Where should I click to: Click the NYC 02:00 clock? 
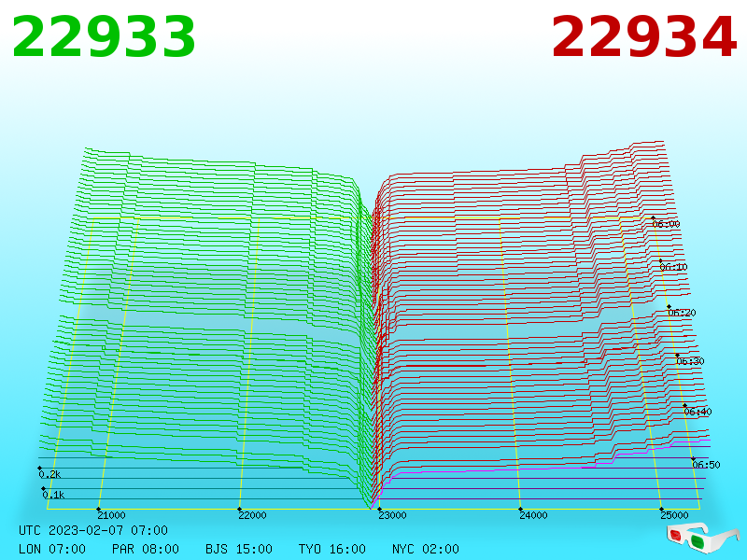(x=426, y=549)
